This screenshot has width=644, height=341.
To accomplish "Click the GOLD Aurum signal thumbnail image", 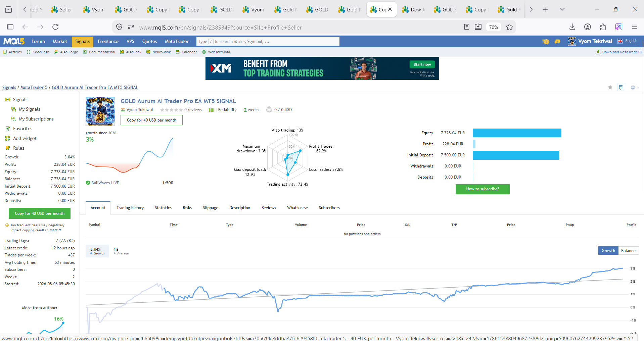I will pos(100,111).
